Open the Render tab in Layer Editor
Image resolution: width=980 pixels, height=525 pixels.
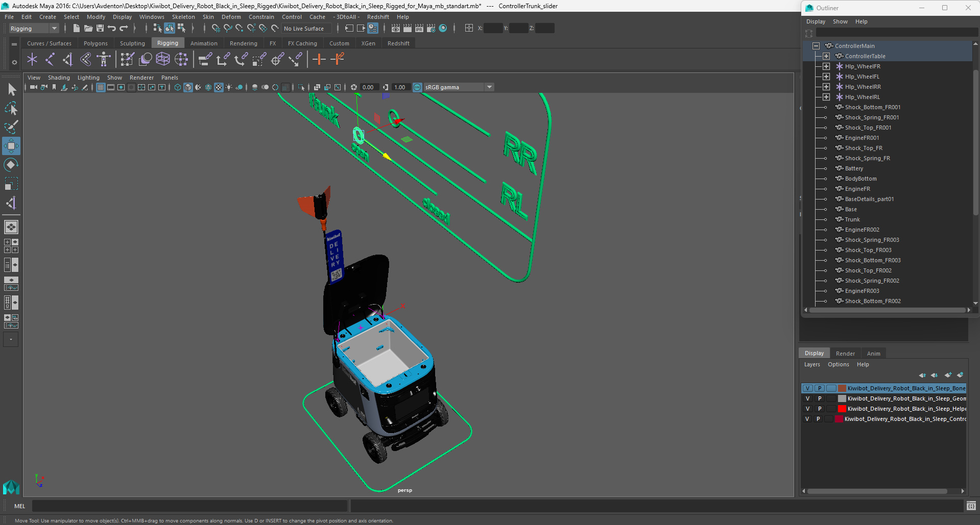pos(845,354)
